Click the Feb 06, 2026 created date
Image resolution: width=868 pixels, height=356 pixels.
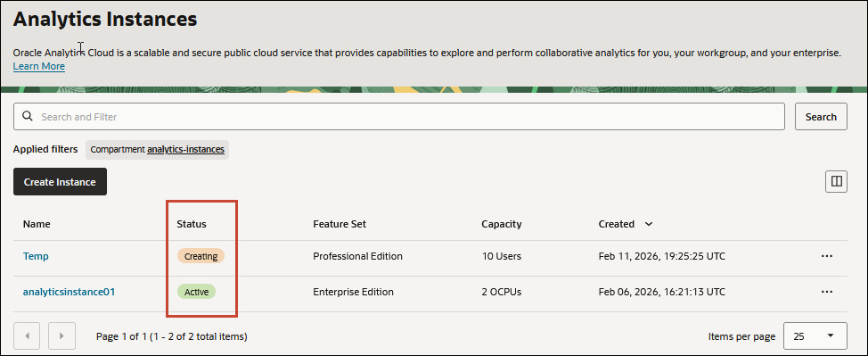click(x=661, y=292)
